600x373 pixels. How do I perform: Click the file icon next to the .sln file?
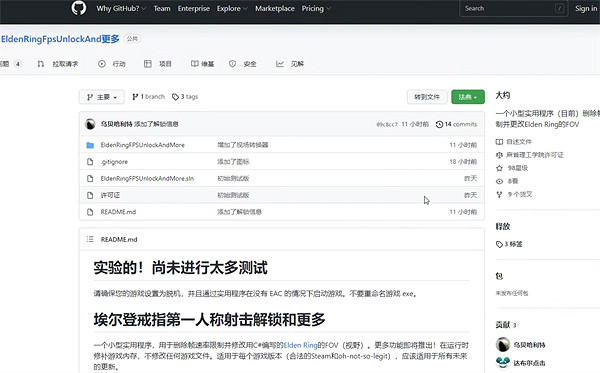coord(90,178)
